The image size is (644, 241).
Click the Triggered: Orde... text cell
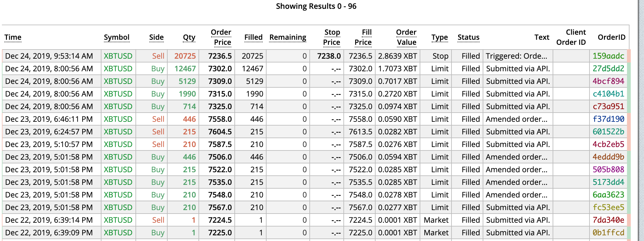click(x=516, y=56)
